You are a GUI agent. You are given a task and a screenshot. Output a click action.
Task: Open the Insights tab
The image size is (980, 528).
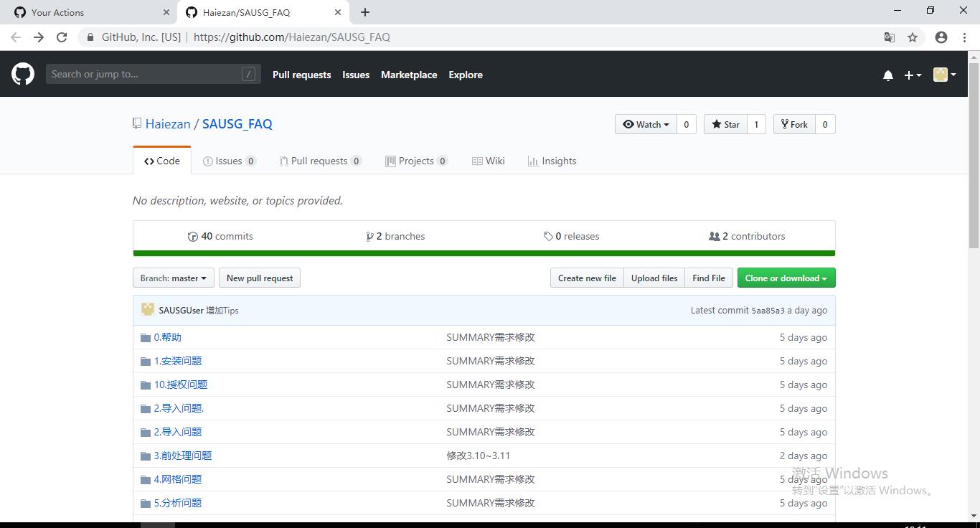552,161
